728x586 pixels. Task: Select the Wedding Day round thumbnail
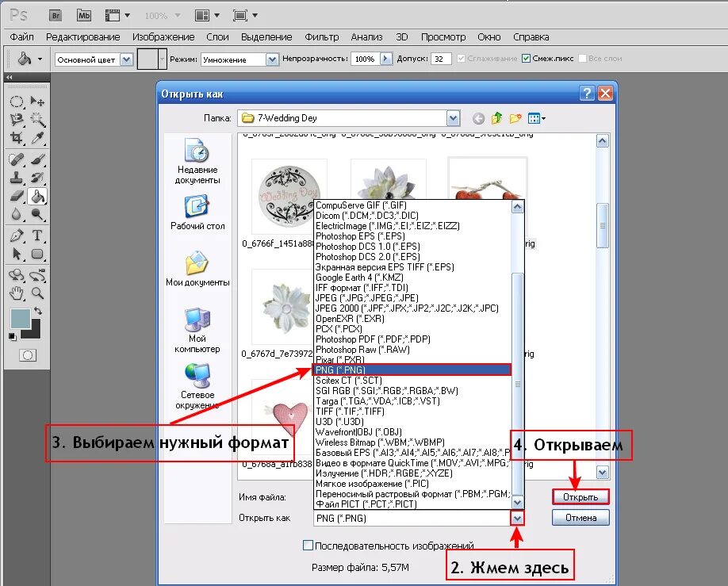[289, 196]
